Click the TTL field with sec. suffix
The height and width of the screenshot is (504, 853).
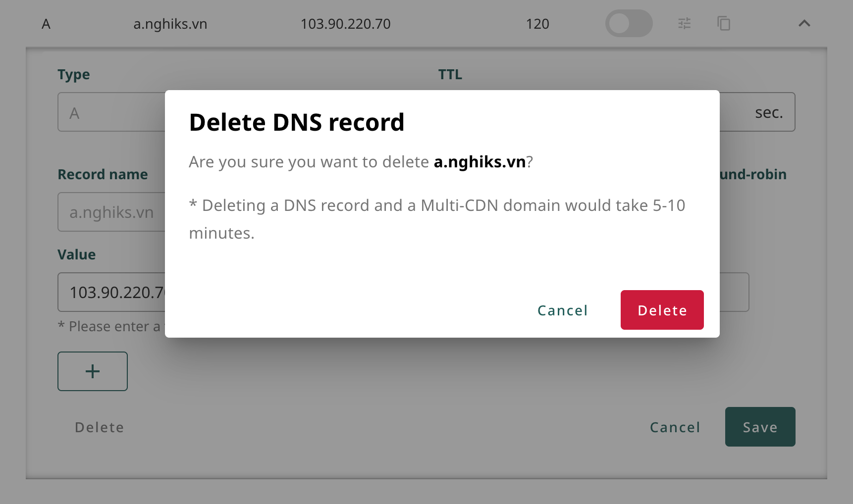(757, 112)
